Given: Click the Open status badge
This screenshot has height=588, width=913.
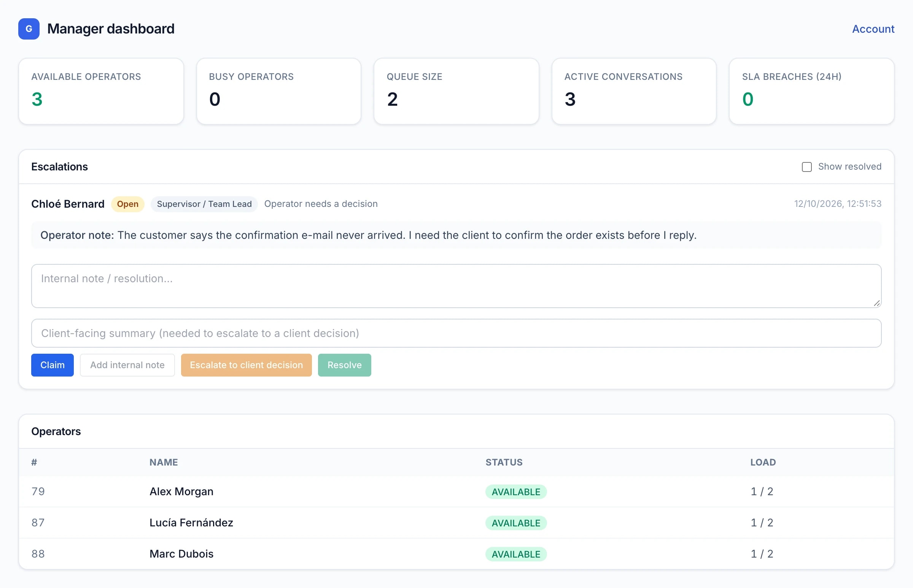Looking at the screenshot, I should point(127,204).
